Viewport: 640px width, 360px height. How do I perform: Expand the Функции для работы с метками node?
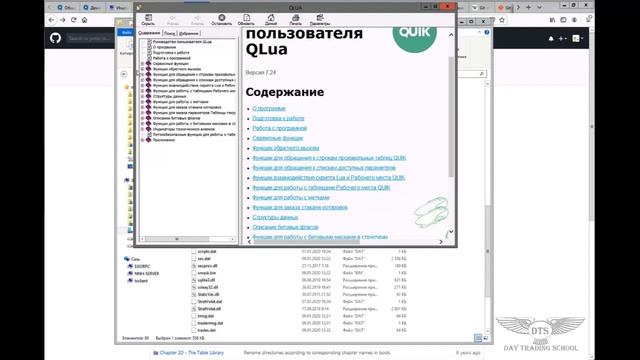142,102
